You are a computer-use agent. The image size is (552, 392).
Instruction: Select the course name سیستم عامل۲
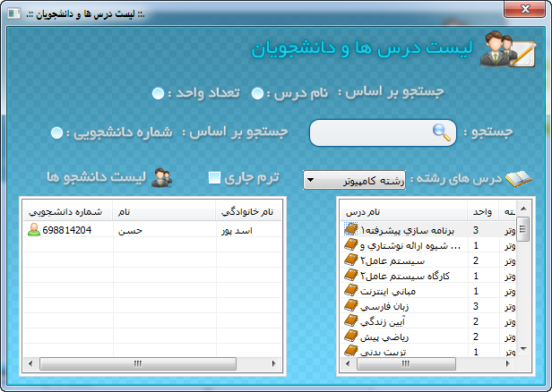392,260
